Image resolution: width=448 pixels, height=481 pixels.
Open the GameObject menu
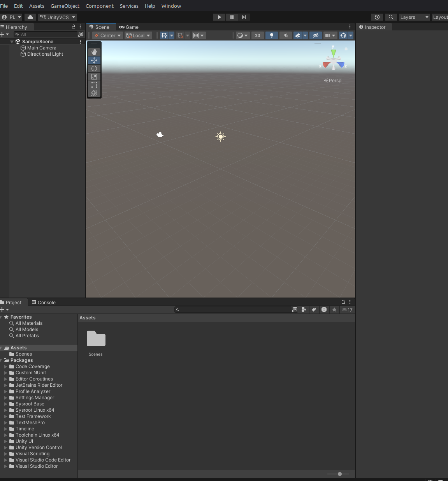click(65, 6)
